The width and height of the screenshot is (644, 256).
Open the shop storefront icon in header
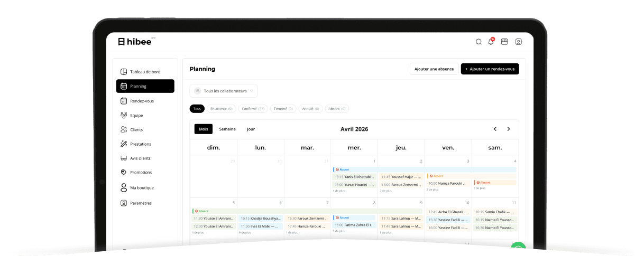(x=504, y=42)
